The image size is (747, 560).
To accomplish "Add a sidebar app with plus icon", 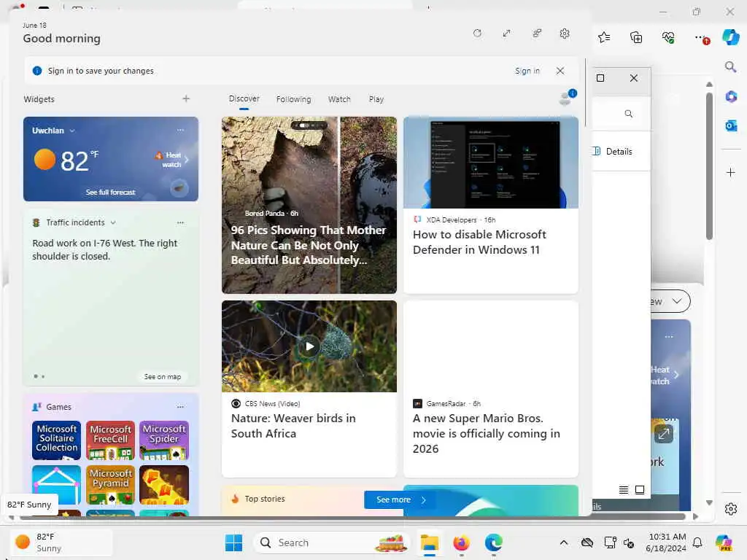I will (731, 172).
